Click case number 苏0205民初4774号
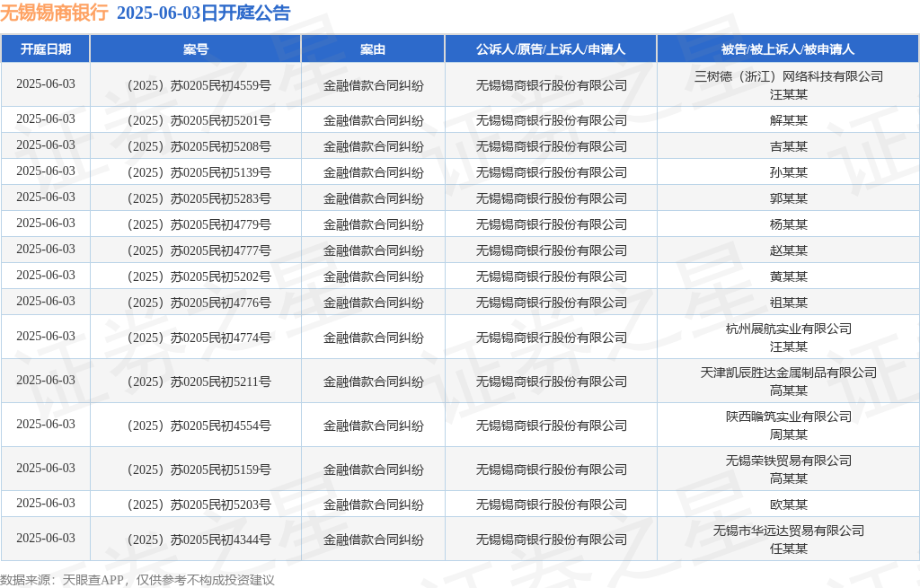This screenshot has height=588, width=920. pos(221,338)
